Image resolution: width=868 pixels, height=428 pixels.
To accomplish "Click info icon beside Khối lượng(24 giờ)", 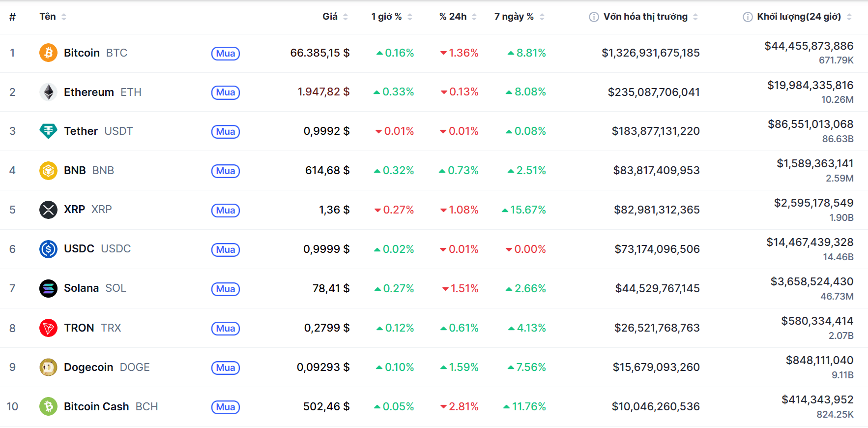I will tap(748, 17).
